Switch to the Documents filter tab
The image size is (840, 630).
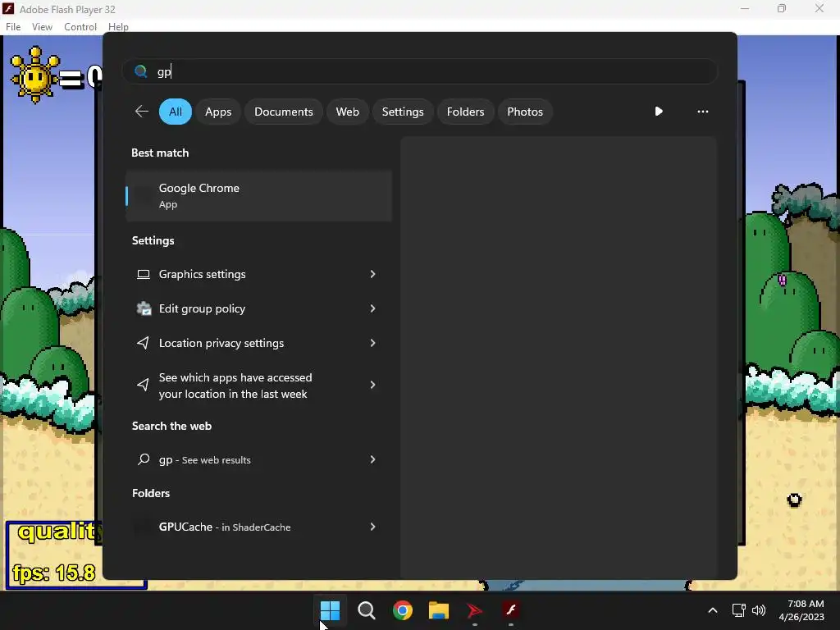283,112
